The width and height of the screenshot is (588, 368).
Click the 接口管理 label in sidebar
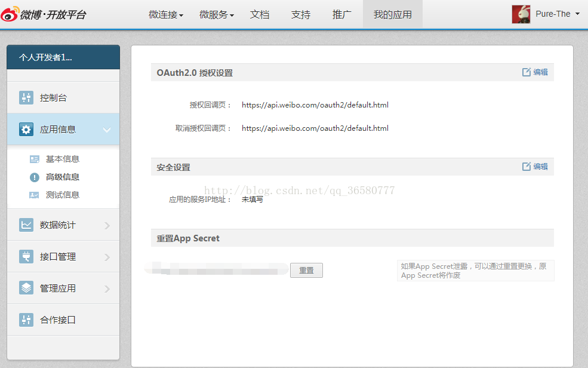58,257
